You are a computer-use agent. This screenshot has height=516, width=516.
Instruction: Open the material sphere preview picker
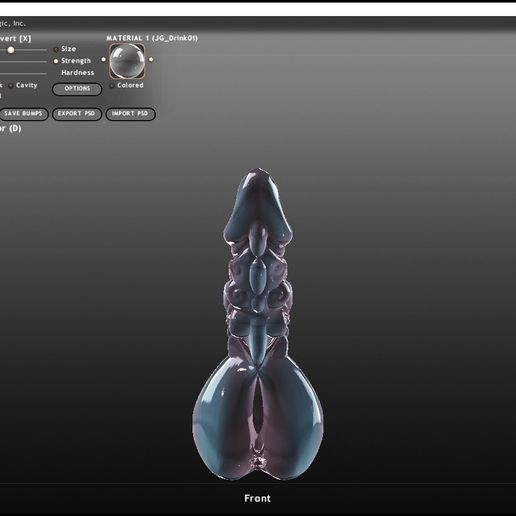(x=127, y=61)
